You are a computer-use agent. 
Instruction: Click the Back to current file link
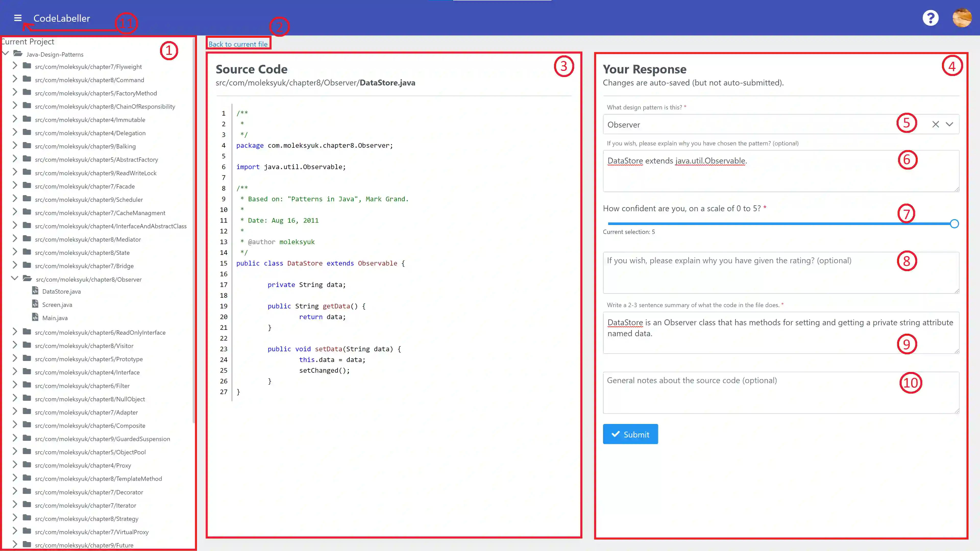click(238, 44)
